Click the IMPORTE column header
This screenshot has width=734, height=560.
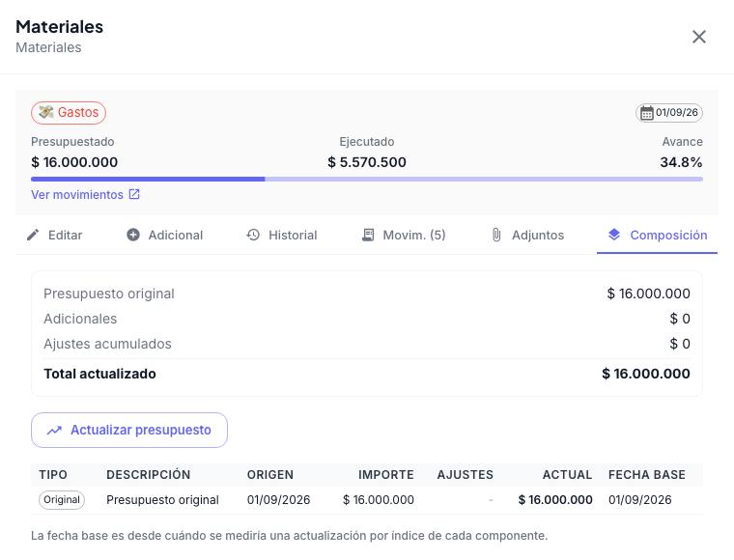(386, 475)
